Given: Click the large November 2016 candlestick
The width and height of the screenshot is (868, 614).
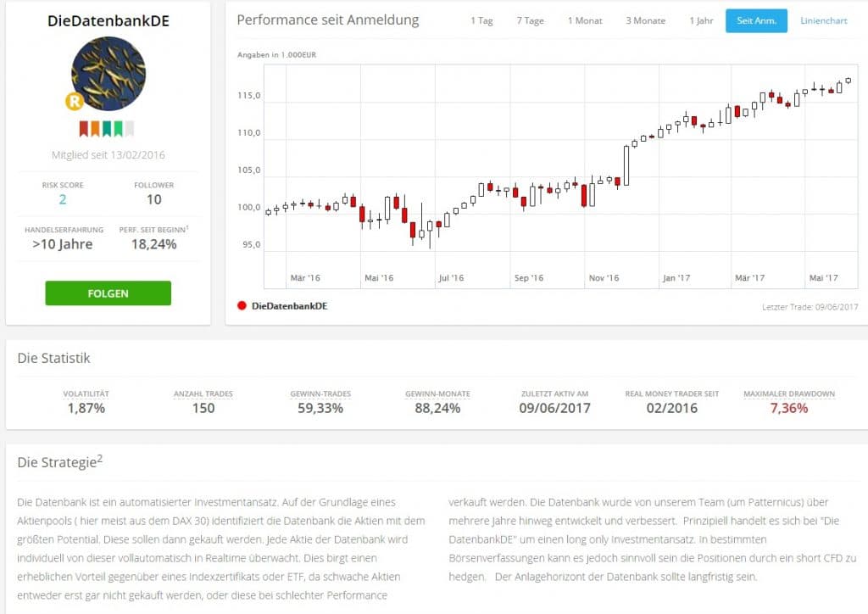Looking at the screenshot, I should tap(626, 165).
